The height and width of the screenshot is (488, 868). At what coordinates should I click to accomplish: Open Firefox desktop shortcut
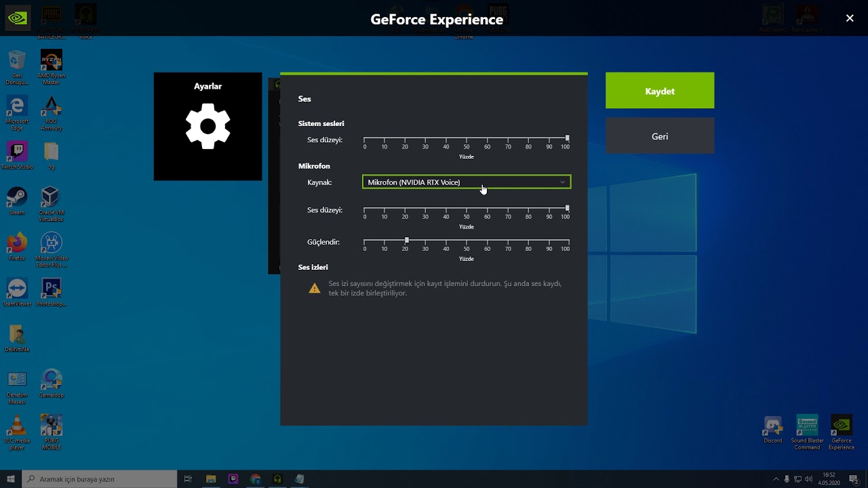click(17, 247)
